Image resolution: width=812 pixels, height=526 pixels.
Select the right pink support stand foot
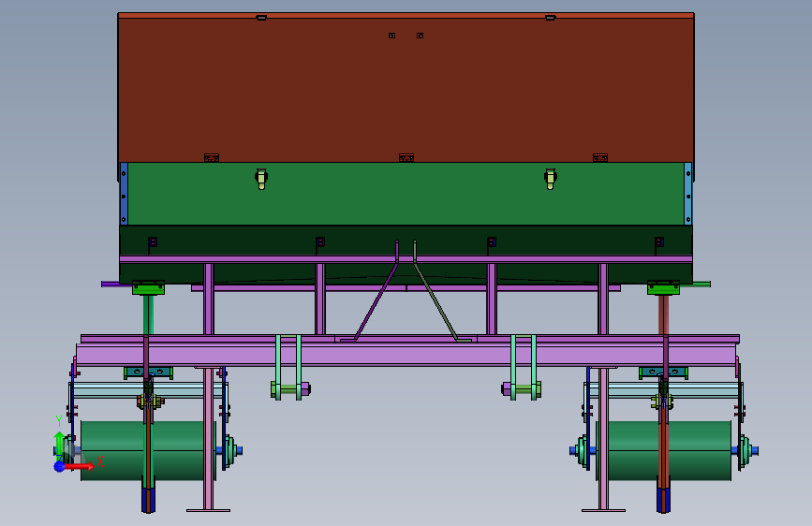[603, 510]
